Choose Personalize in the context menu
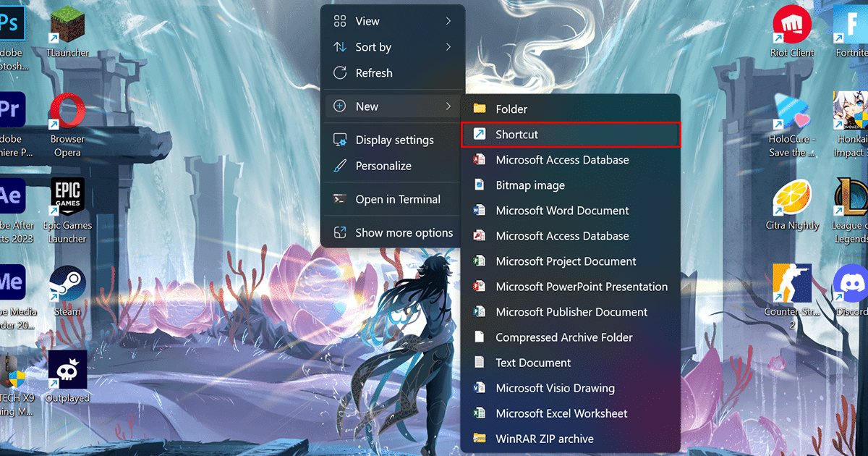The height and width of the screenshot is (456, 868). (x=393, y=166)
